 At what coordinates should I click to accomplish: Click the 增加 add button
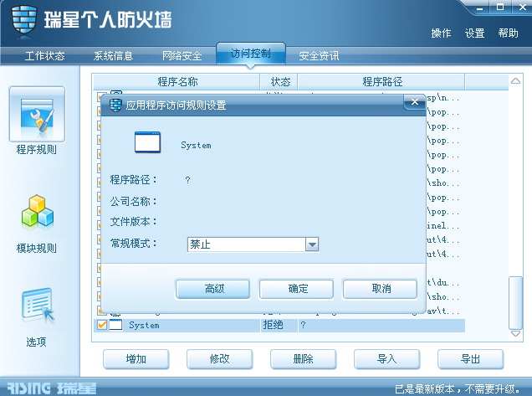(136, 359)
